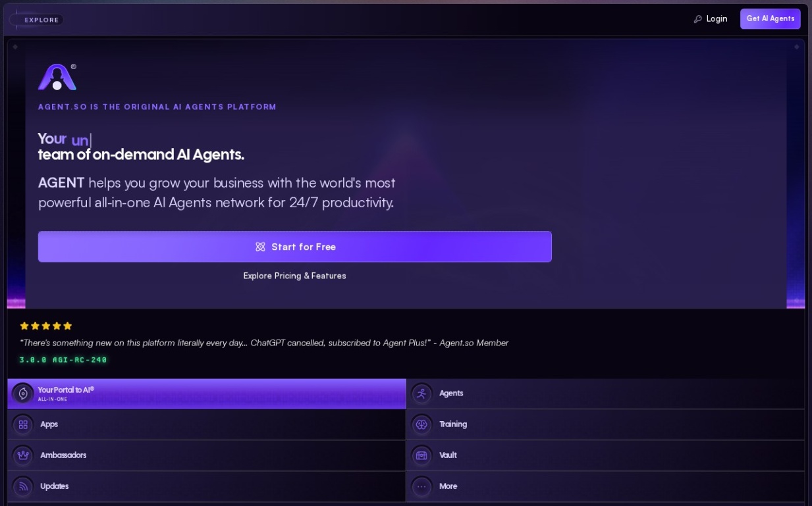Screen dimensions: 812x506
Task: Click the Vault chest icon
Action: (x=421, y=455)
